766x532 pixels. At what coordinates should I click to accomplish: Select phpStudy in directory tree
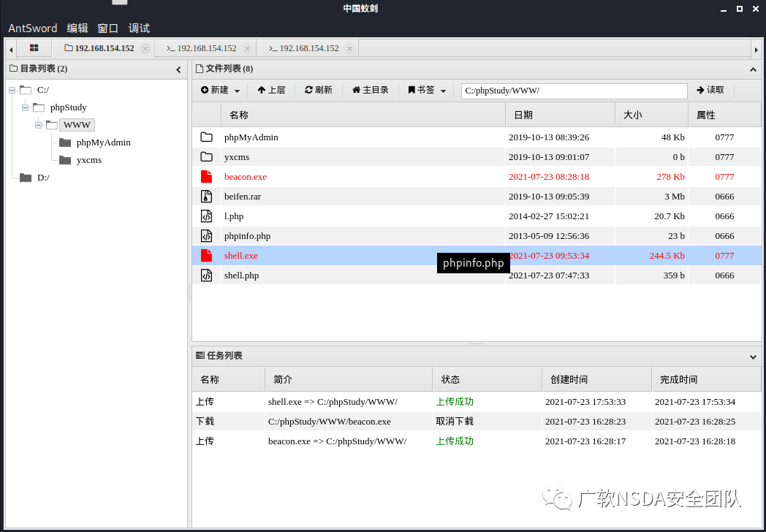coord(69,107)
